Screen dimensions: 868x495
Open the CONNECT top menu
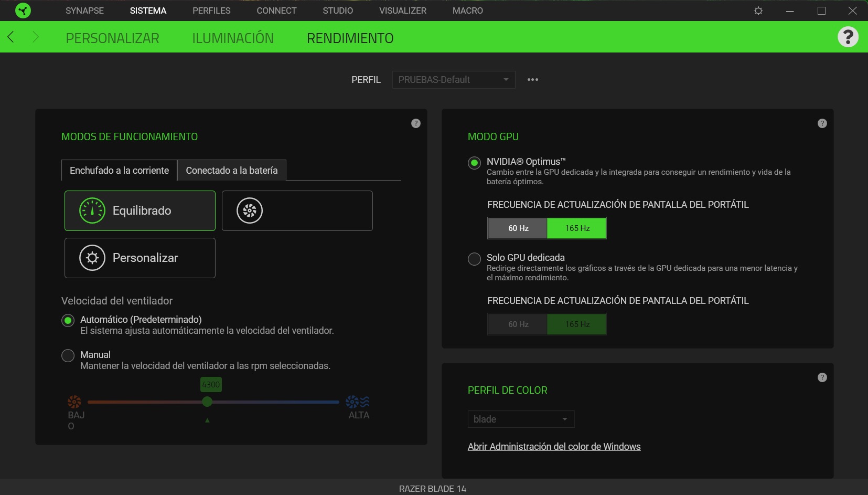click(x=276, y=10)
